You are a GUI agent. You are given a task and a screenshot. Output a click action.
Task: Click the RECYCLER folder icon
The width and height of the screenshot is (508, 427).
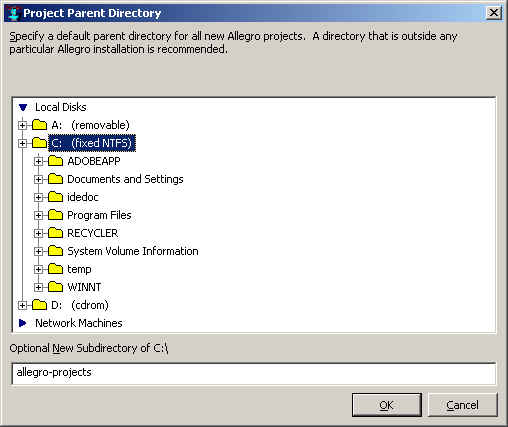(x=55, y=233)
